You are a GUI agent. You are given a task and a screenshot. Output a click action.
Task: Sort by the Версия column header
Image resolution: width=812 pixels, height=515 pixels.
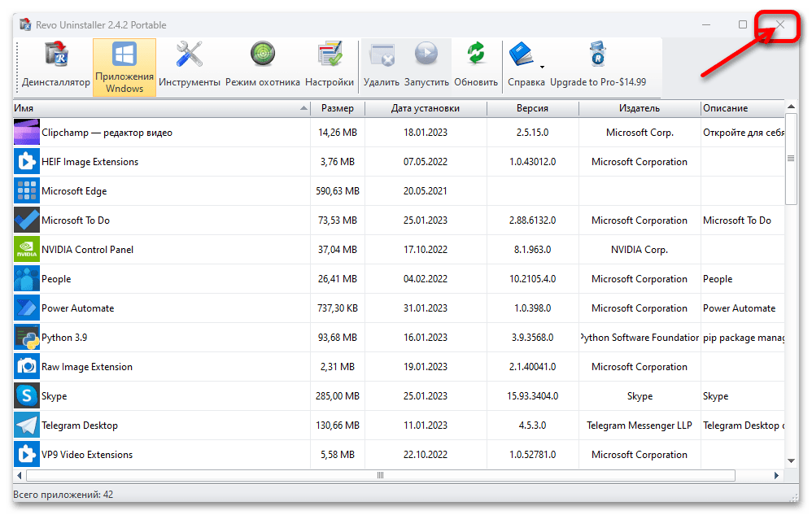532,108
